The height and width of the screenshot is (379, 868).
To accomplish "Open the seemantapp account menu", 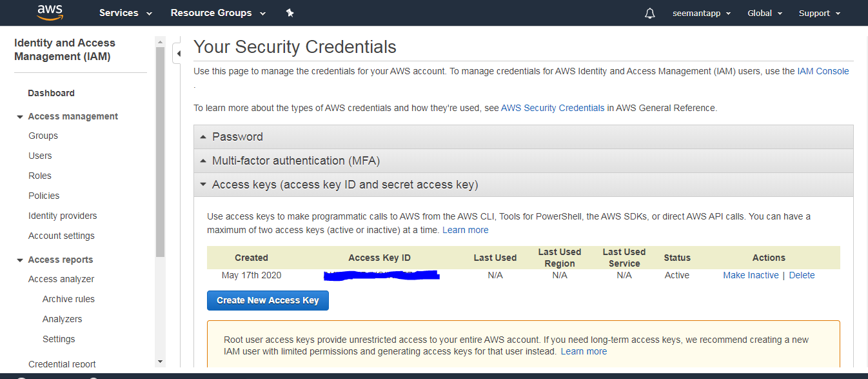I will pos(702,13).
